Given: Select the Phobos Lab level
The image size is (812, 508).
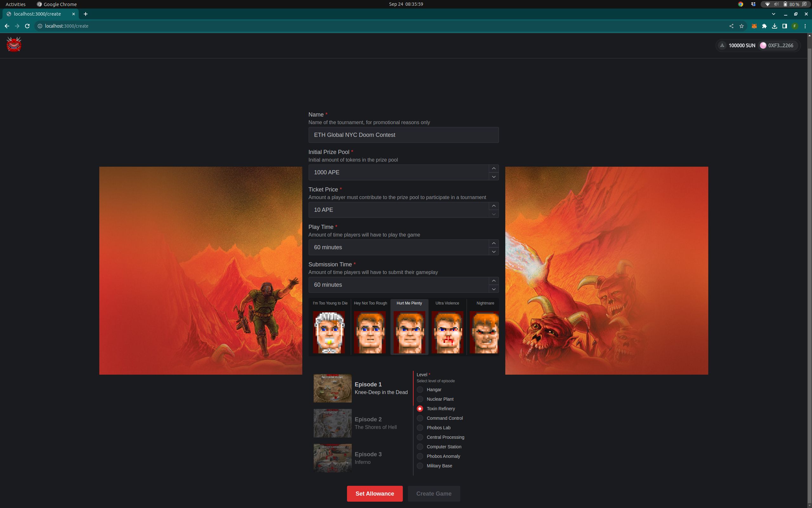Looking at the screenshot, I should (420, 428).
